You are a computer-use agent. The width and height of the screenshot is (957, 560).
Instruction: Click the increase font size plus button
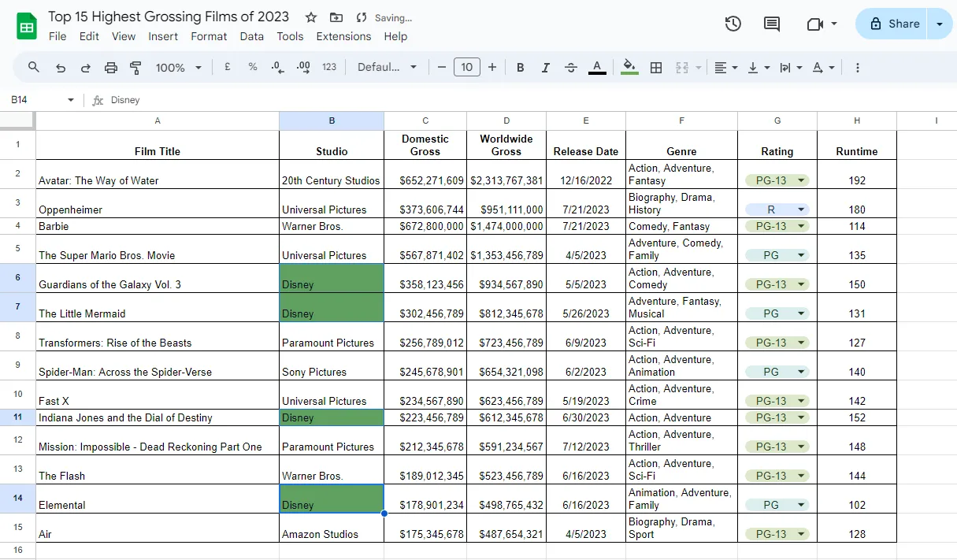pyautogui.click(x=492, y=68)
